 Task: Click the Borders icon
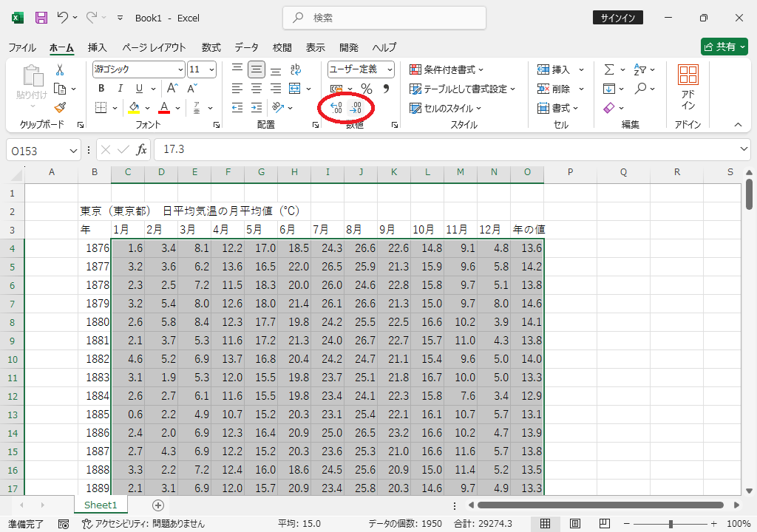coord(101,107)
